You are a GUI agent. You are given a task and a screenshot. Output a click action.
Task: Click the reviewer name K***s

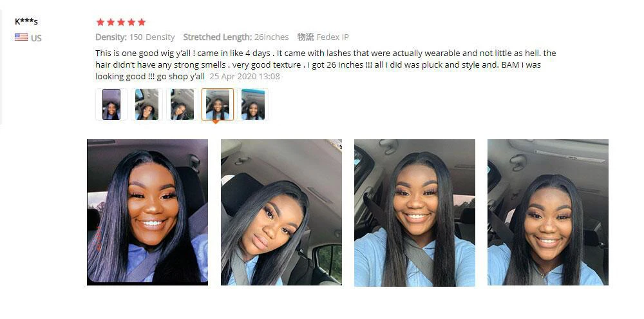(26, 21)
